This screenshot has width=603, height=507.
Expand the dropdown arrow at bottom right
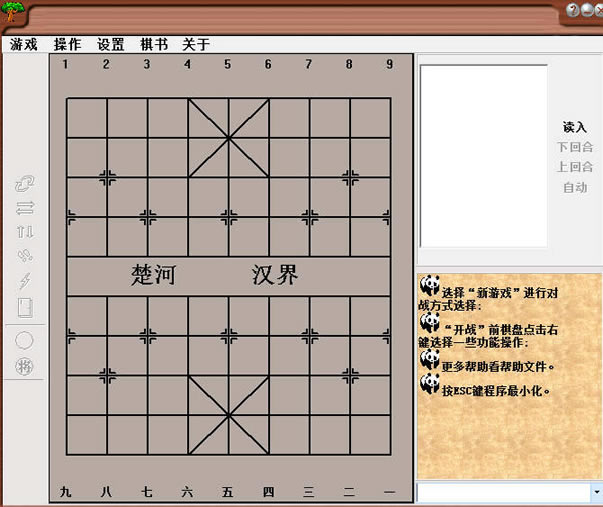point(596,493)
